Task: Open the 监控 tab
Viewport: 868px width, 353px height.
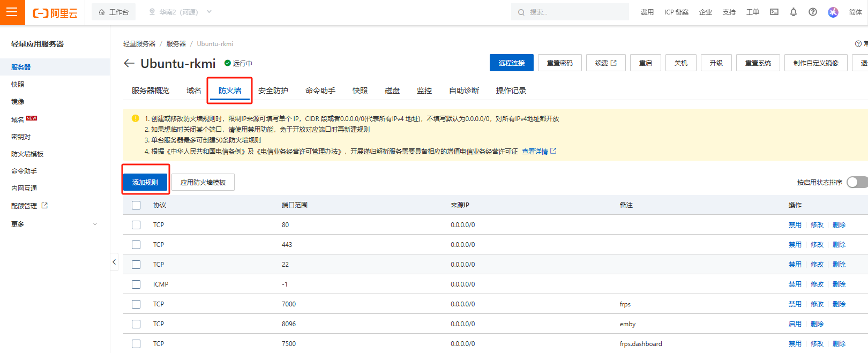Action: click(424, 91)
